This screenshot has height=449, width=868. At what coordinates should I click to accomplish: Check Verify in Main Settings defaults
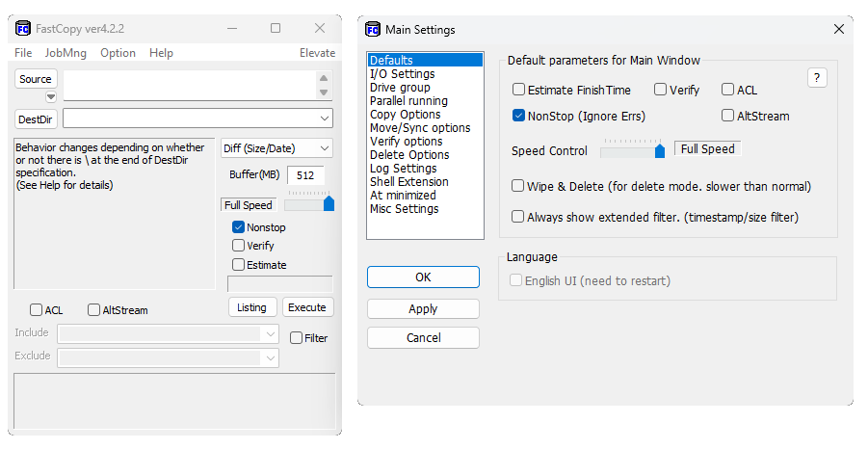coord(661,90)
